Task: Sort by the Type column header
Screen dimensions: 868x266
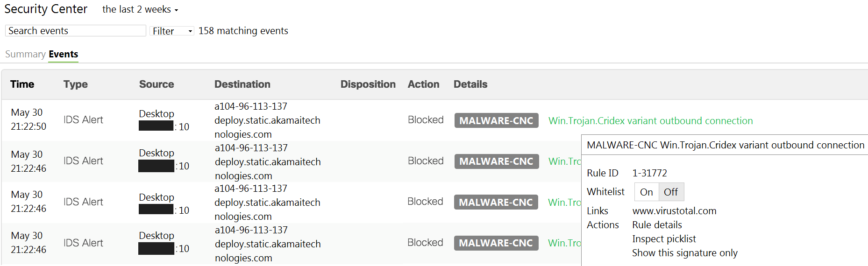Action: [x=76, y=84]
